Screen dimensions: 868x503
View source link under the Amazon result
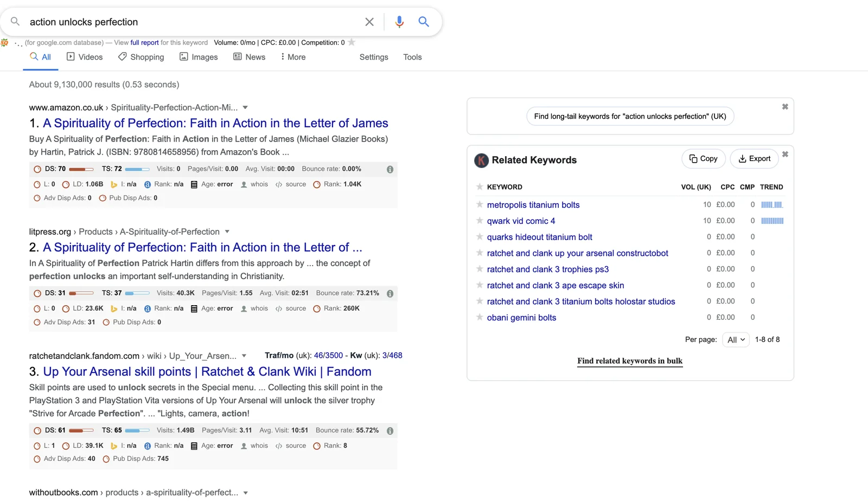coord(291,184)
